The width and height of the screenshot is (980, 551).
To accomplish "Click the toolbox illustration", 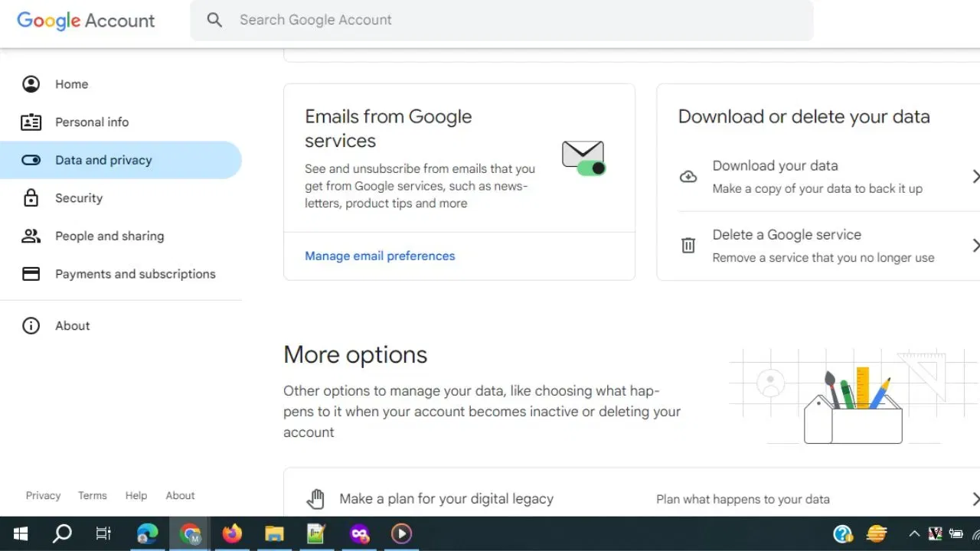I will tap(853, 406).
